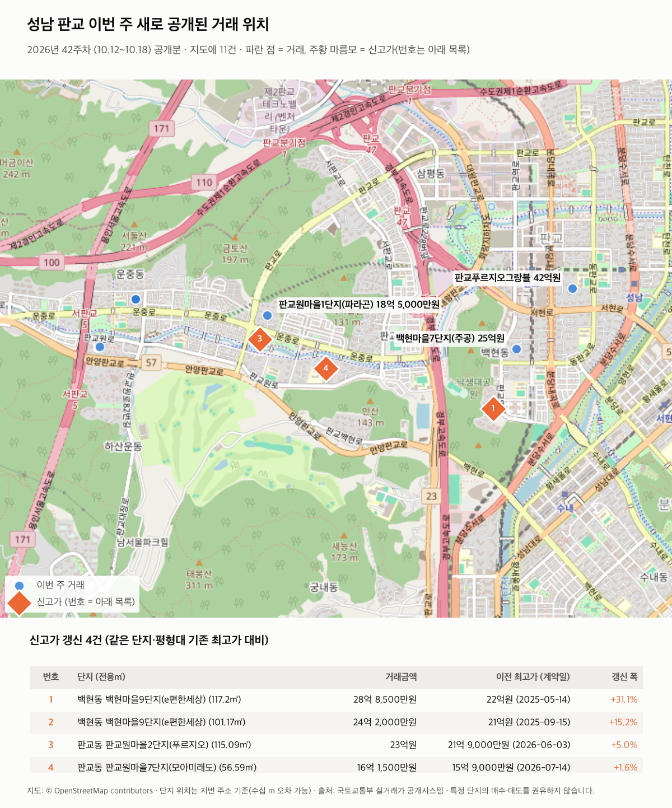Click the 판교푸르지오그랑블 42억원 map label
Viewport: 672px width, 808px height.
[x=507, y=278]
